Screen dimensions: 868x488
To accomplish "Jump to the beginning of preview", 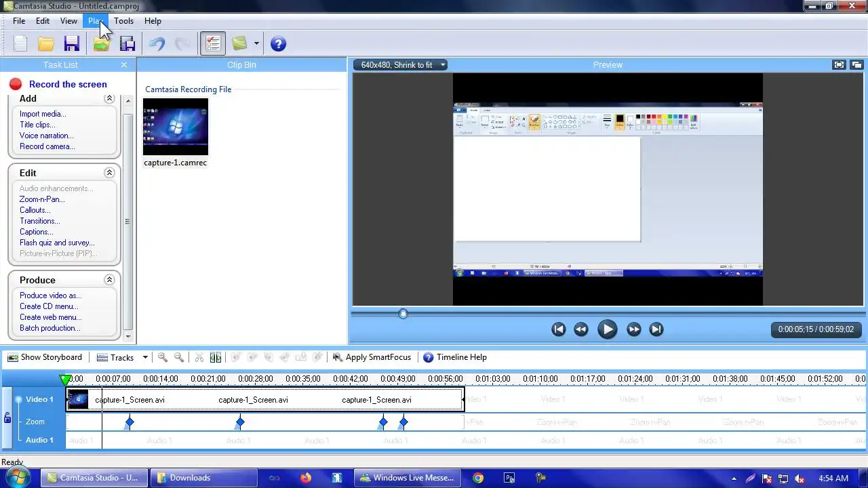I will pyautogui.click(x=559, y=329).
